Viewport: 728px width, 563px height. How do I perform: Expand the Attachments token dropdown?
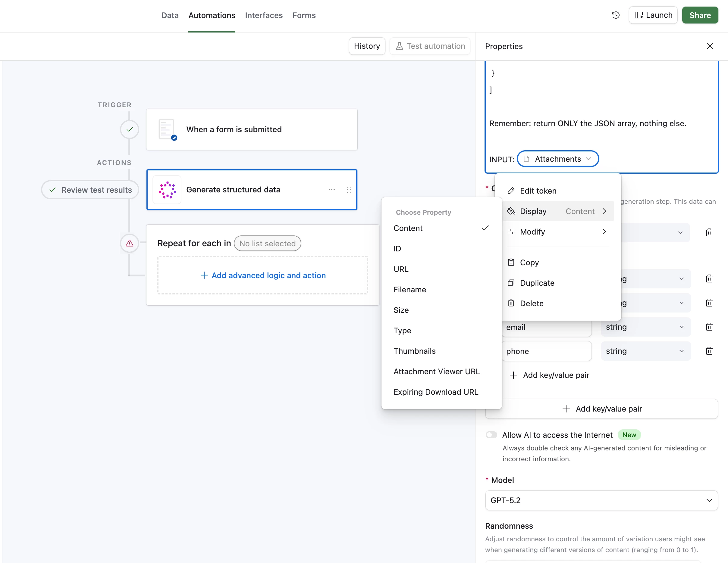(588, 159)
